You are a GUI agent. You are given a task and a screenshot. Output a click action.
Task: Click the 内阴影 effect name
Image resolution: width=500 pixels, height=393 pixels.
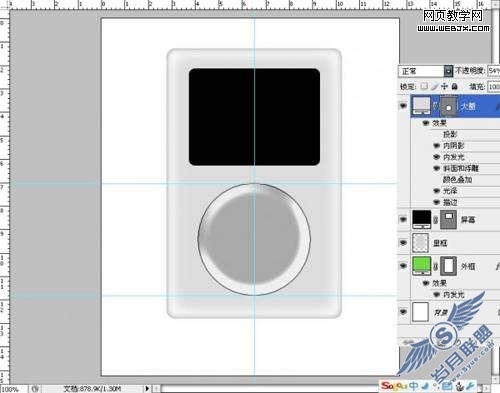[454, 146]
